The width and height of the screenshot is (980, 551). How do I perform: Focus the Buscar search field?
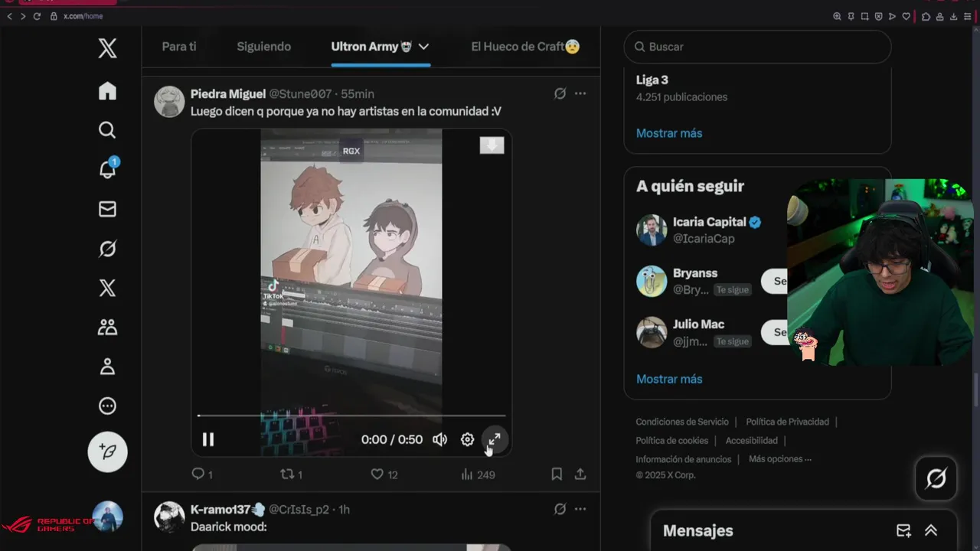tap(757, 47)
